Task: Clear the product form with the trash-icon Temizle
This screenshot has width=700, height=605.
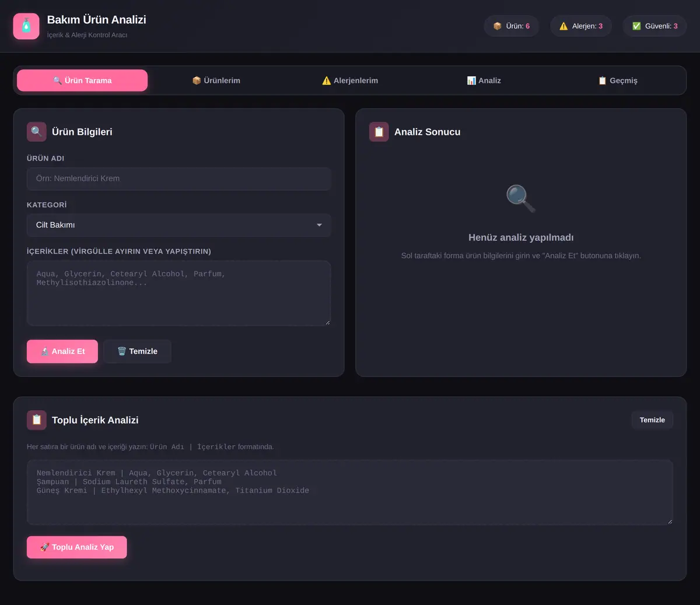Action: (138, 351)
